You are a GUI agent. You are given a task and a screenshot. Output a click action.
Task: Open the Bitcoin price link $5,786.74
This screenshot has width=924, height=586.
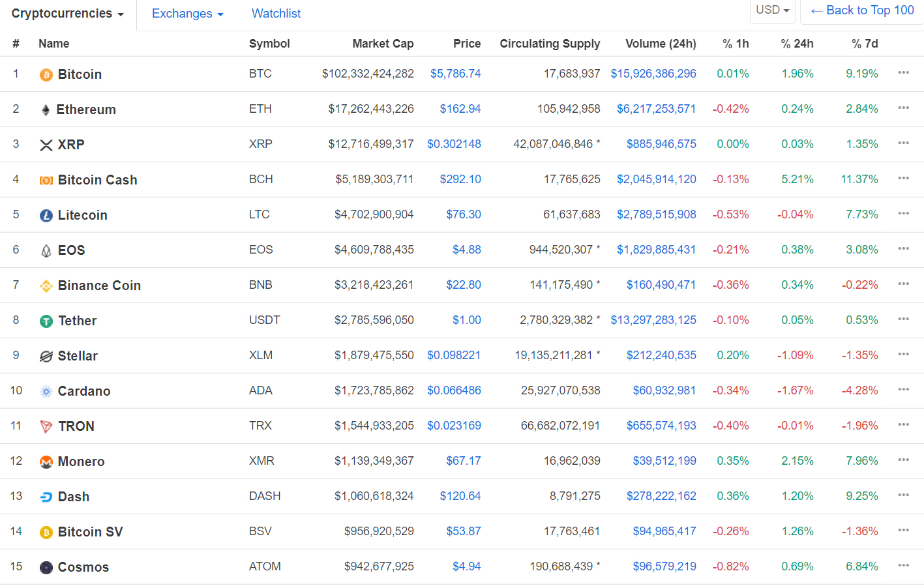pyautogui.click(x=455, y=74)
